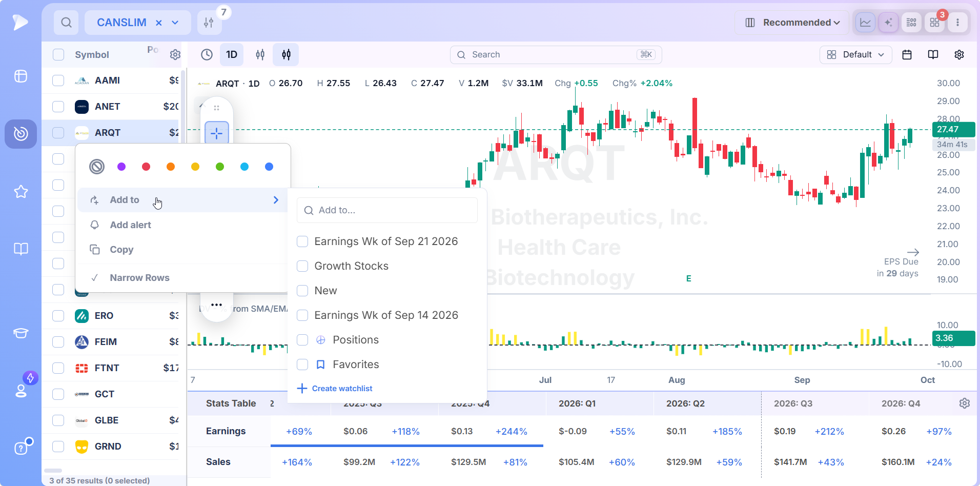Open chart settings gear at top right
Image resolution: width=980 pixels, height=486 pixels.
[x=959, y=55]
